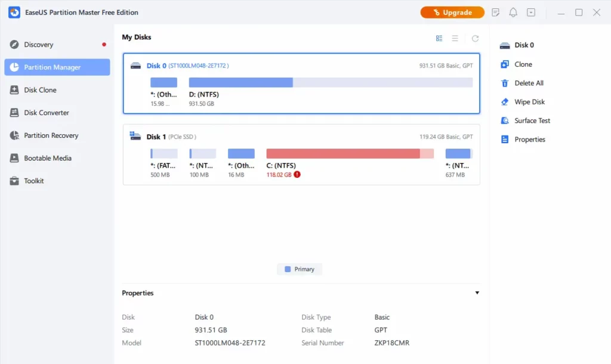The image size is (611, 364).
Task: Switch to simple list view
Action: pos(455,38)
